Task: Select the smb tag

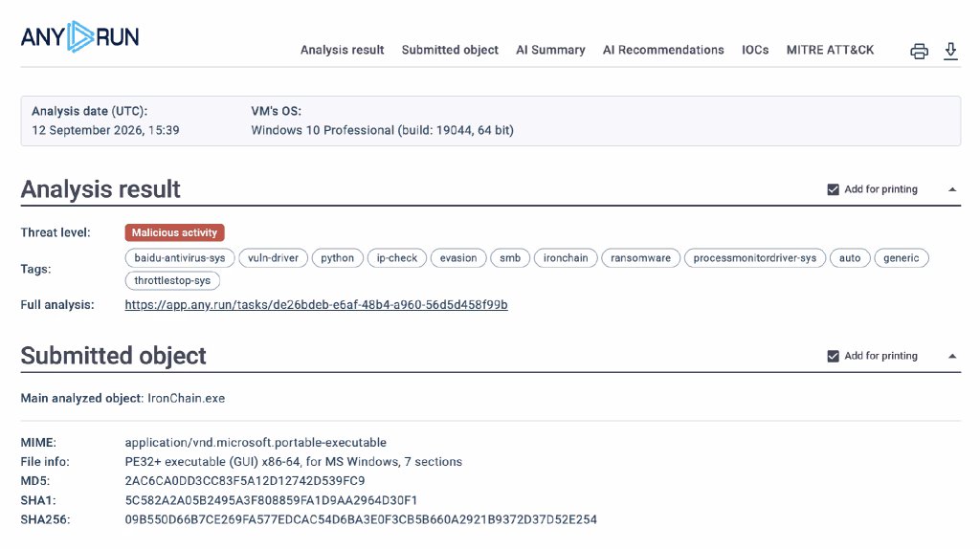Action: 510,258
